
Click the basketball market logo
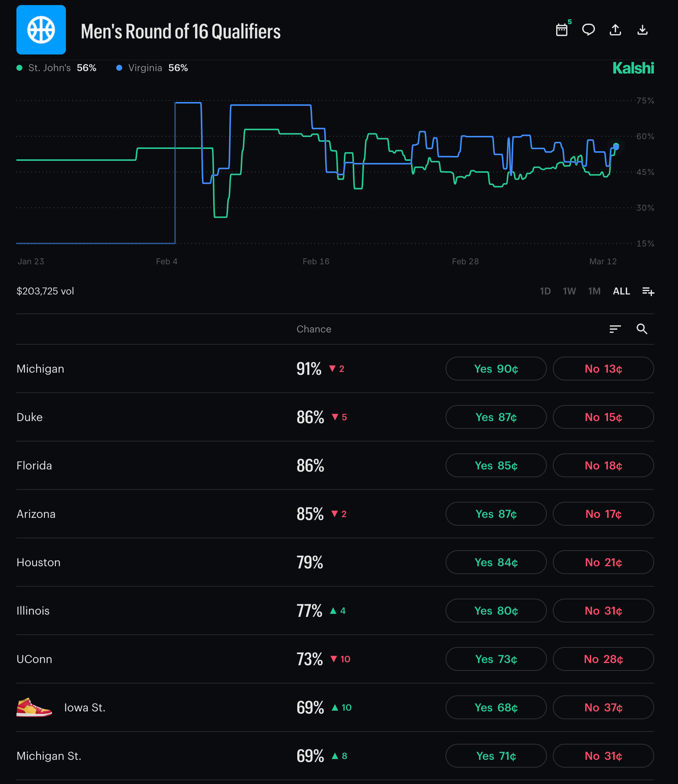[x=41, y=30]
